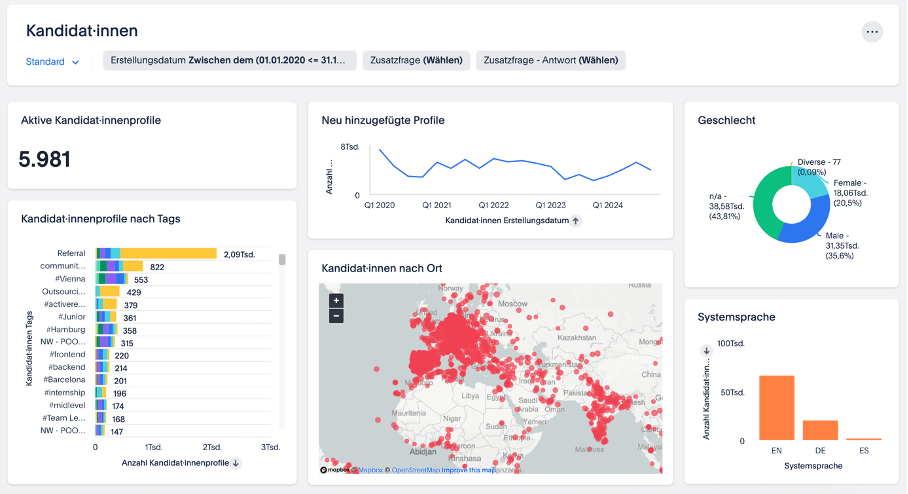Click the sort arrow in Systemsprache chart
Viewport: 908px width, 494px height.
tap(706, 351)
